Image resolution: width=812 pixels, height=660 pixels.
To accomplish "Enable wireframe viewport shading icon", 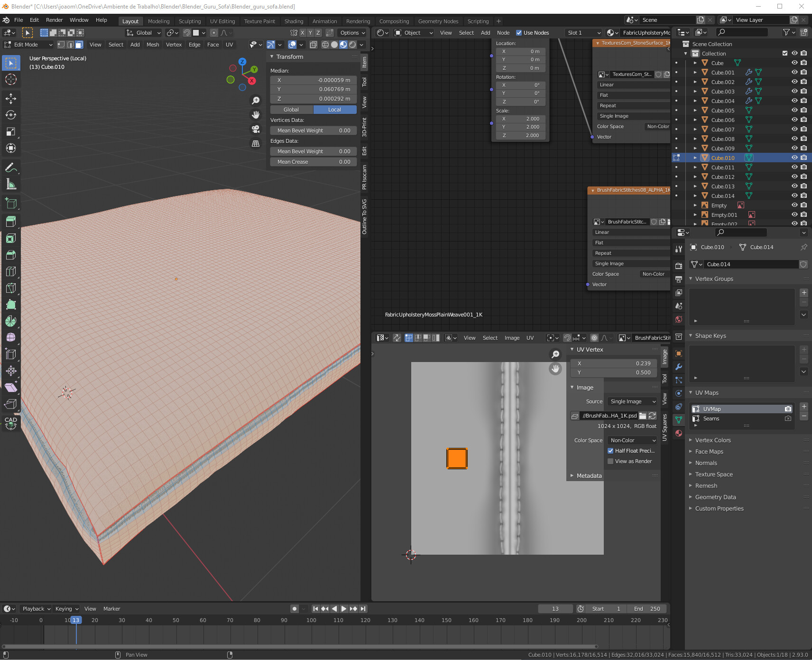I will (326, 44).
